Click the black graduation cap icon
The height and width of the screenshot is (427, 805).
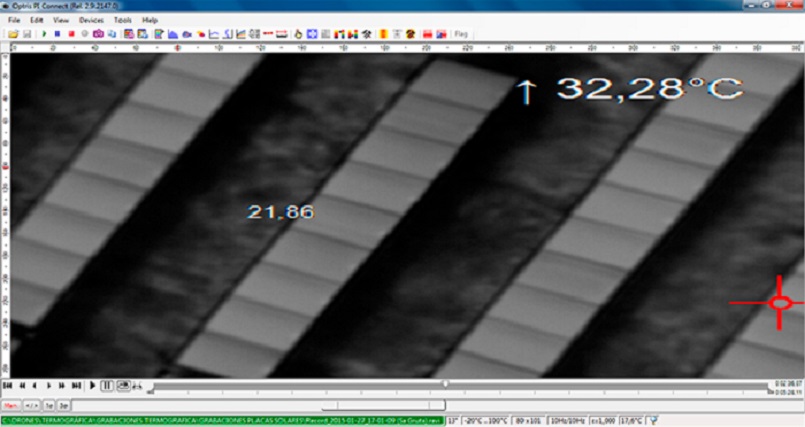(367, 34)
